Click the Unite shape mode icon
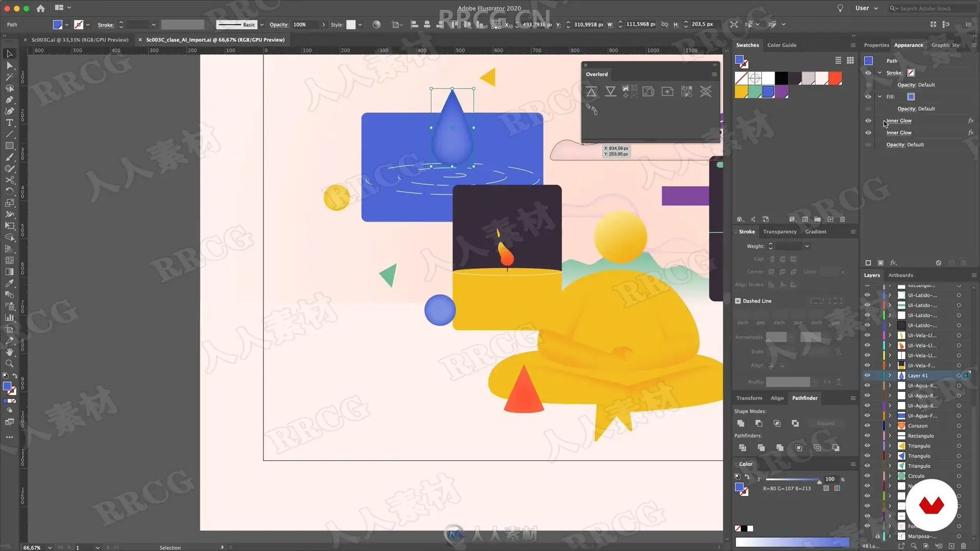Viewport: 980px width, 551px height. click(x=741, y=423)
